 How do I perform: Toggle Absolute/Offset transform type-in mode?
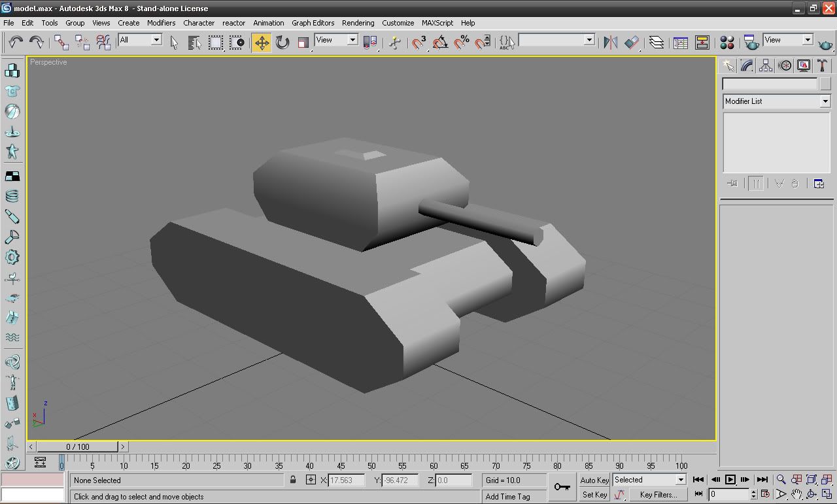tap(311, 480)
